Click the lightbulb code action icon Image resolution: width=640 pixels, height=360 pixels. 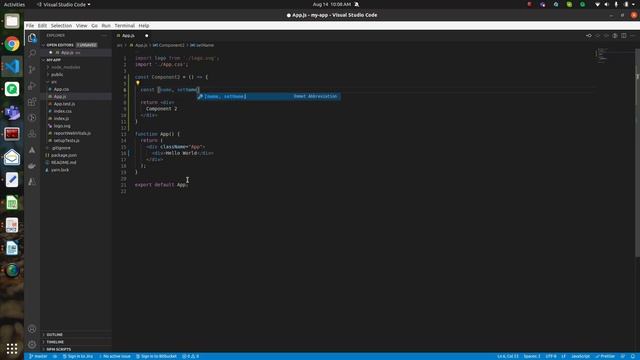click(x=138, y=83)
